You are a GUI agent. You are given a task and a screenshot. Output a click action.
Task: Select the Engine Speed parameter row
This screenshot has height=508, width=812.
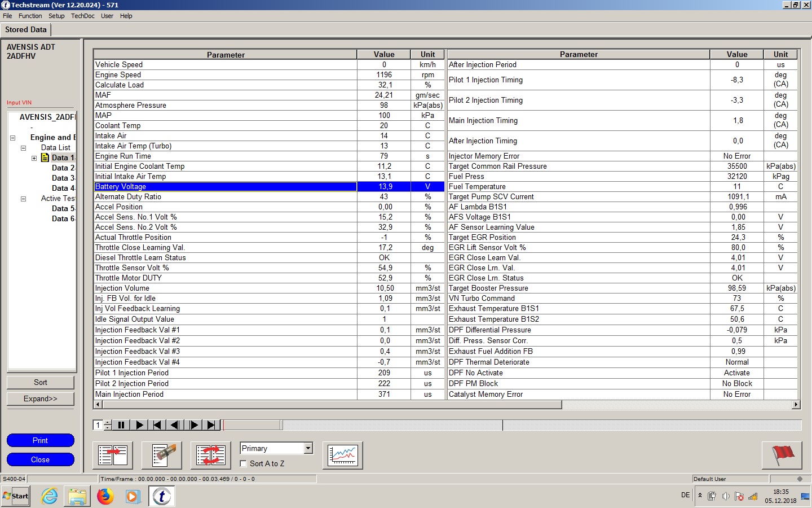click(x=270, y=75)
